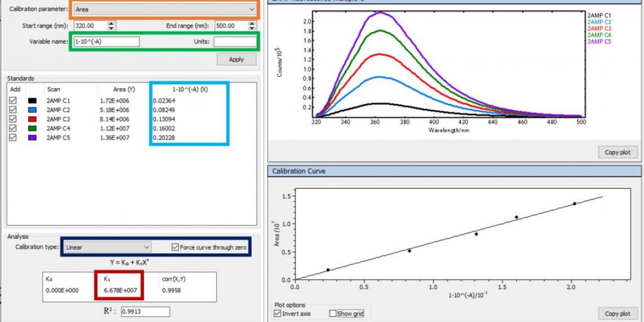The height and width of the screenshot is (322, 644).
Task: Click the black 2AMP C1 color swatch
Action: 32,101
